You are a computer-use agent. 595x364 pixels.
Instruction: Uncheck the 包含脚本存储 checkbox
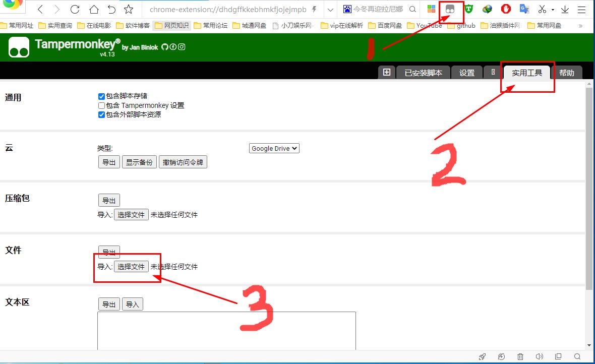point(101,96)
